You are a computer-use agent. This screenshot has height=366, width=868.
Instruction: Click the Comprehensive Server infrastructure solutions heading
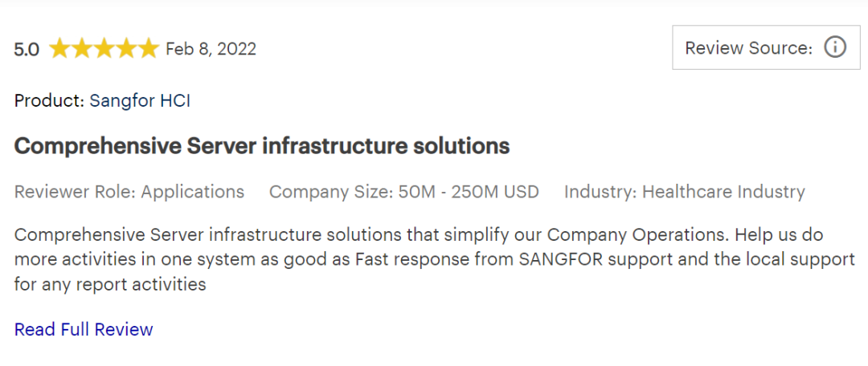click(262, 146)
